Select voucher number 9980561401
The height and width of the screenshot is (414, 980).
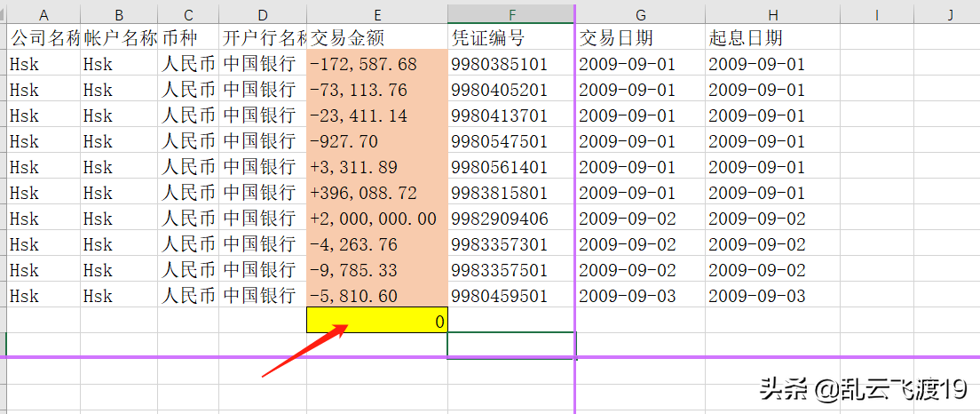pos(512,167)
